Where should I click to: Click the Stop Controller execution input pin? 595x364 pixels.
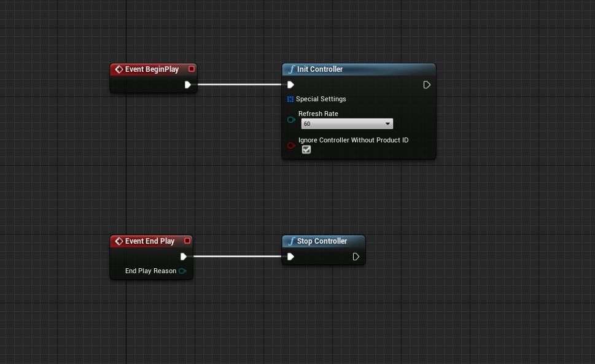pyautogui.click(x=290, y=257)
